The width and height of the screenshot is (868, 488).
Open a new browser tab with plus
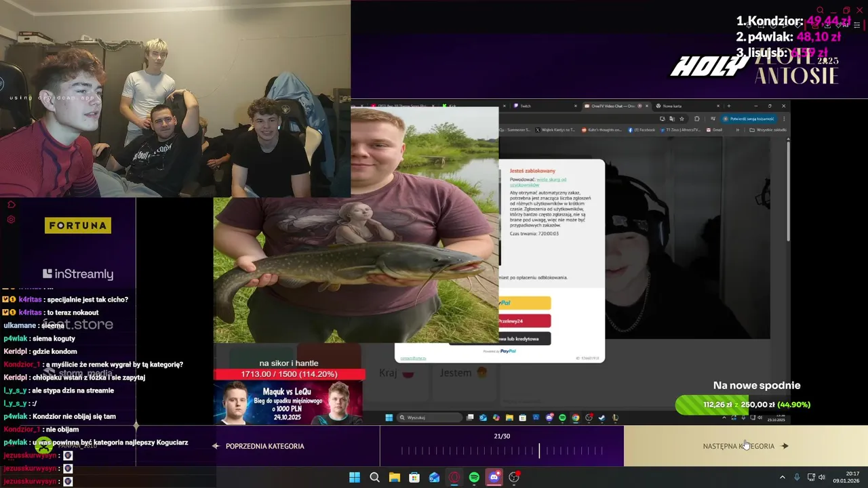pyautogui.click(x=729, y=106)
